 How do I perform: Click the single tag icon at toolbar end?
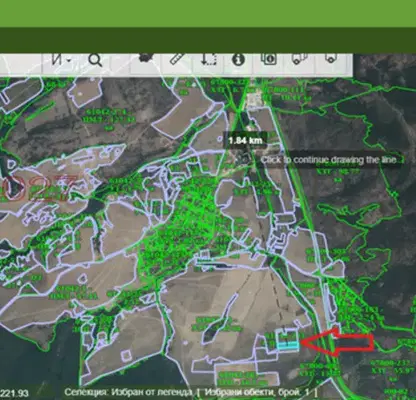(330, 59)
